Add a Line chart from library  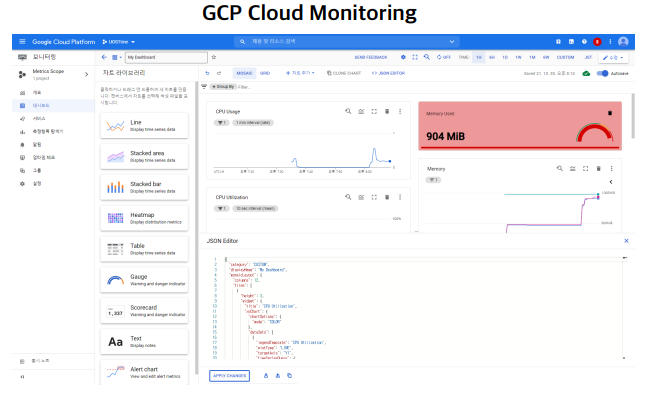tap(144, 126)
